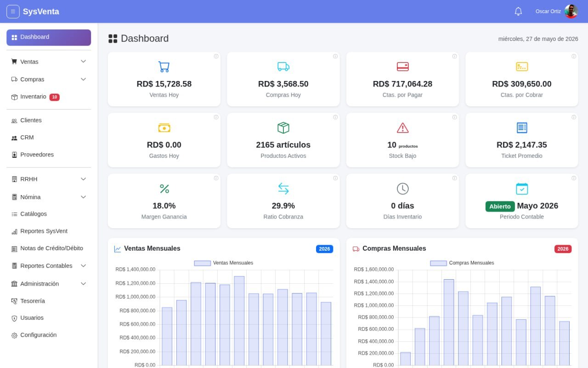Click the card icon for Ctas. por Pagar
This screenshot has width=588, height=368.
[x=402, y=67]
